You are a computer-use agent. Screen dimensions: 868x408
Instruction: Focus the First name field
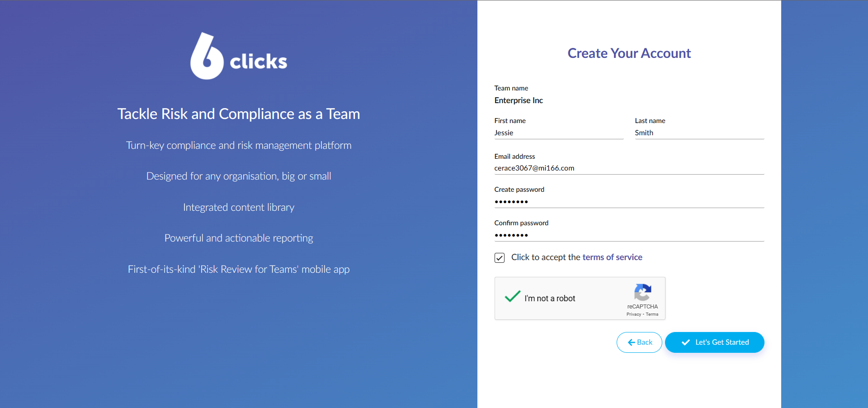pos(559,133)
